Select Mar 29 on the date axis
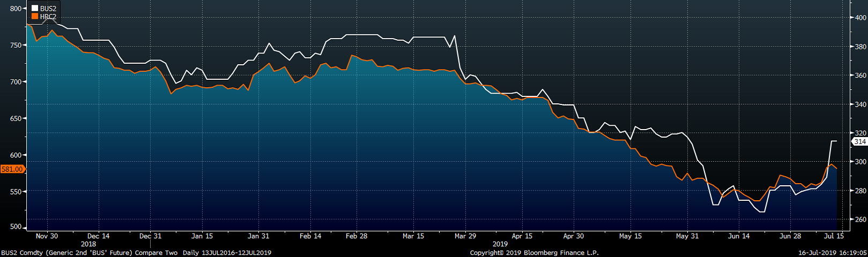 (465, 236)
